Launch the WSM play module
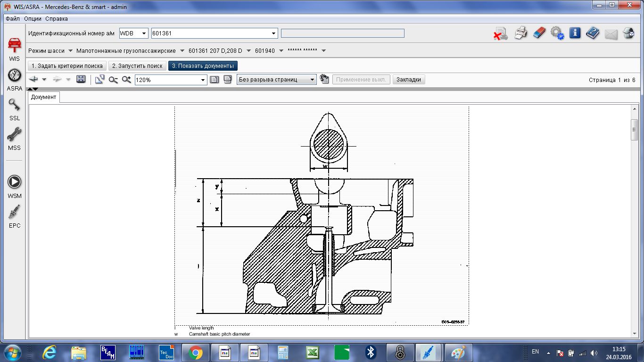 tap(15, 187)
